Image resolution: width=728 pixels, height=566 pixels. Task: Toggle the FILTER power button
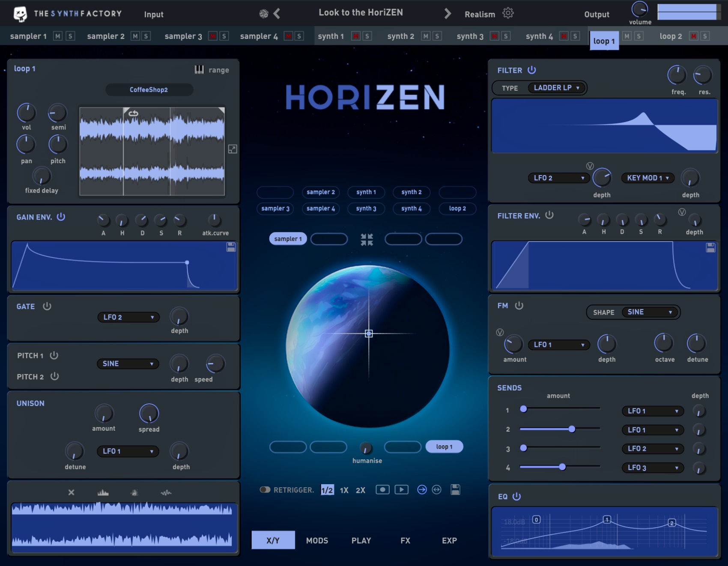tap(532, 70)
